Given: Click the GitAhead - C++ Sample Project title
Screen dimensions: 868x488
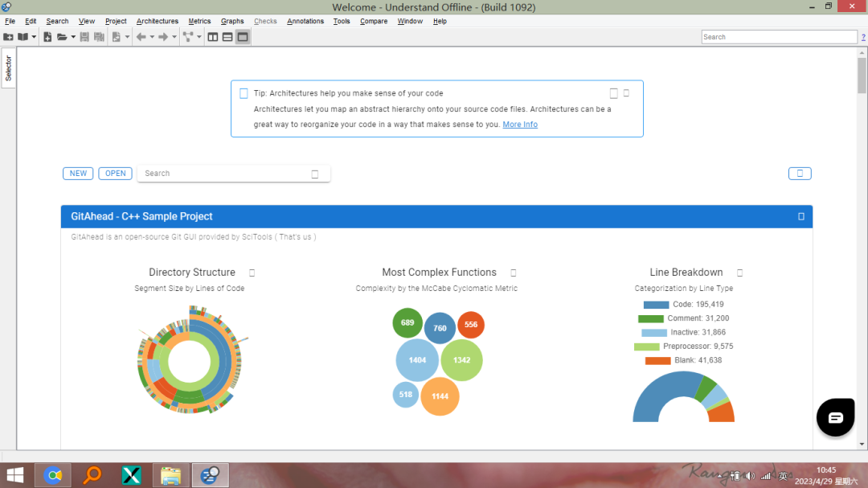Looking at the screenshot, I should pyautogui.click(x=141, y=216).
